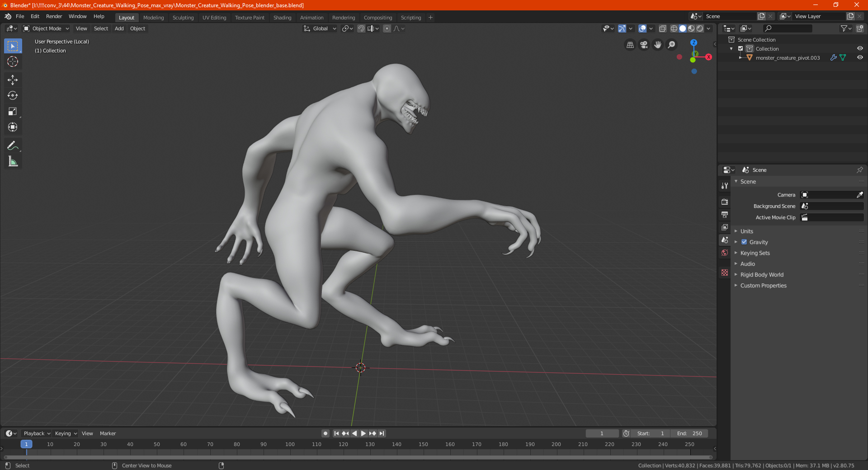Toggle the Gravity checkbox
This screenshot has height=470, width=868.
[x=744, y=242]
